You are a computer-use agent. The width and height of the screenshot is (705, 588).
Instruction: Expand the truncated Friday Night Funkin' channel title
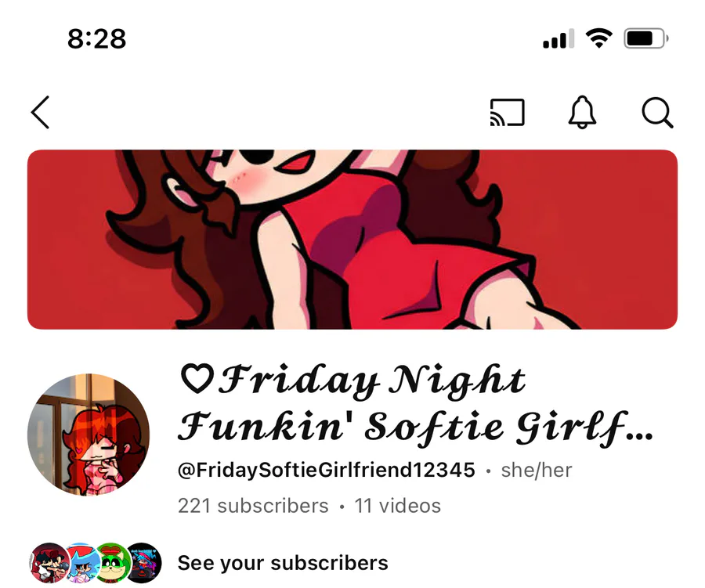[x=414, y=403]
